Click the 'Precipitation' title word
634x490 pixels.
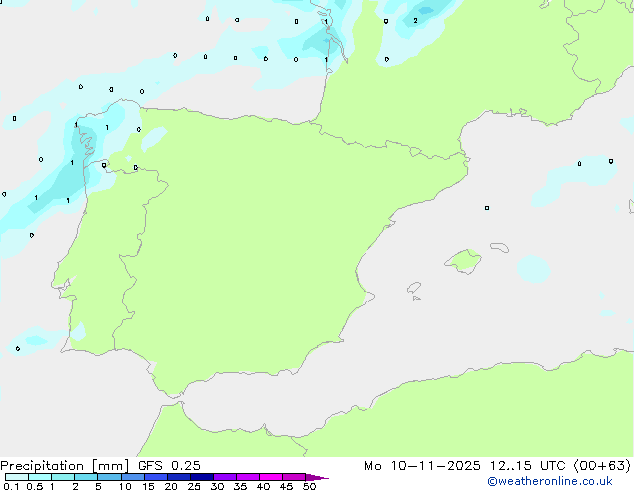(x=42, y=466)
